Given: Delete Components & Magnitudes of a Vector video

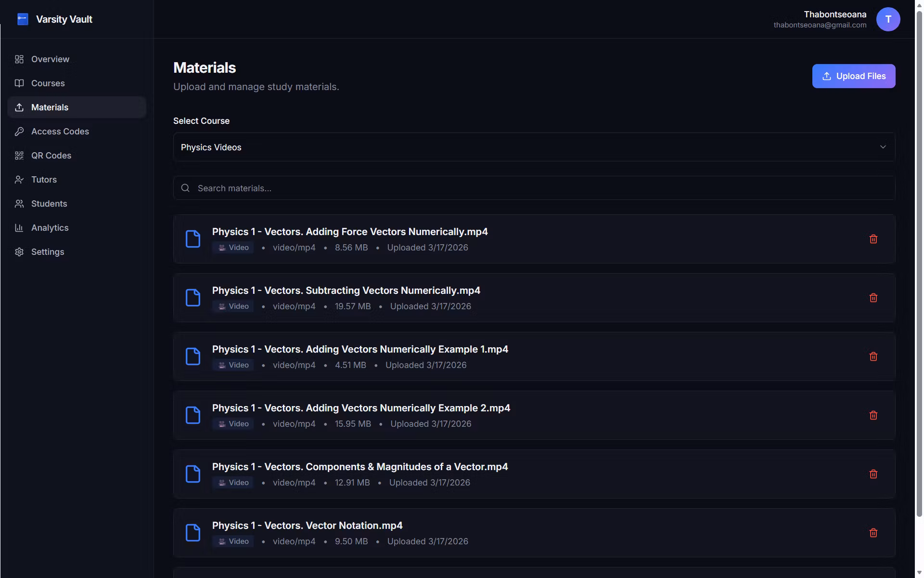Looking at the screenshot, I should coord(873,474).
